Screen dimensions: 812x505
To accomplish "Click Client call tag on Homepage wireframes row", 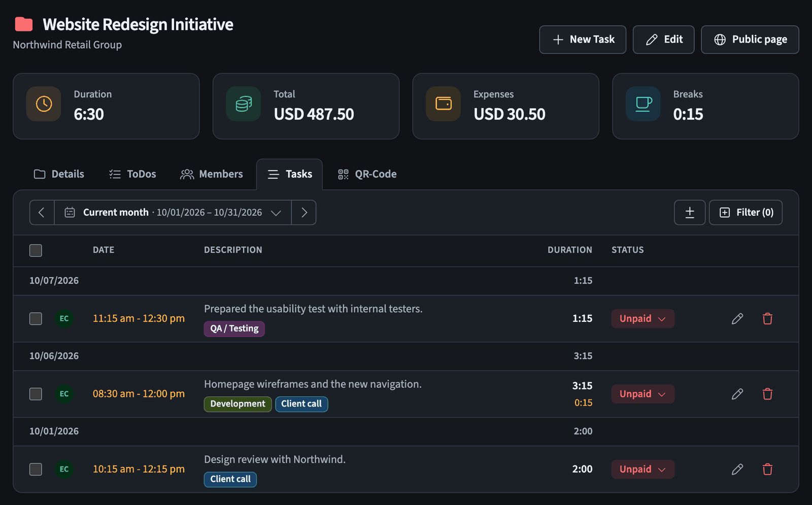I will tap(301, 404).
